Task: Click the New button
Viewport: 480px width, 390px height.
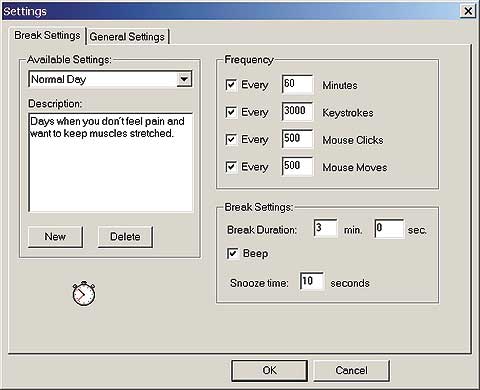Action: coord(55,237)
